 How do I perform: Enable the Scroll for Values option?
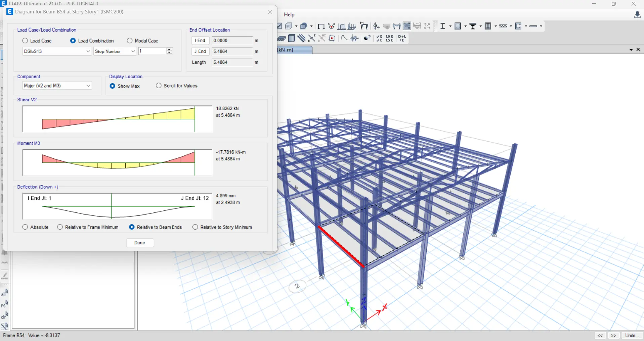point(159,86)
